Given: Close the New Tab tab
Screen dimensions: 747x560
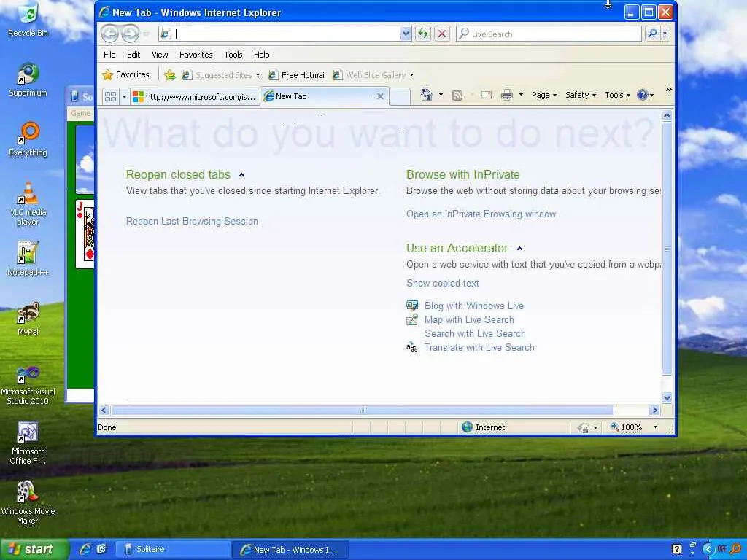Looking at the screenshot, I should 380,96.
